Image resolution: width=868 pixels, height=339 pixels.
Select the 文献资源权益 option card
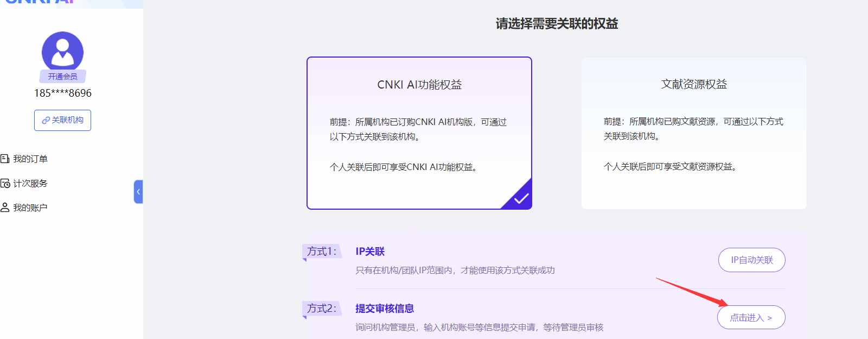click(x=693, y=133)
